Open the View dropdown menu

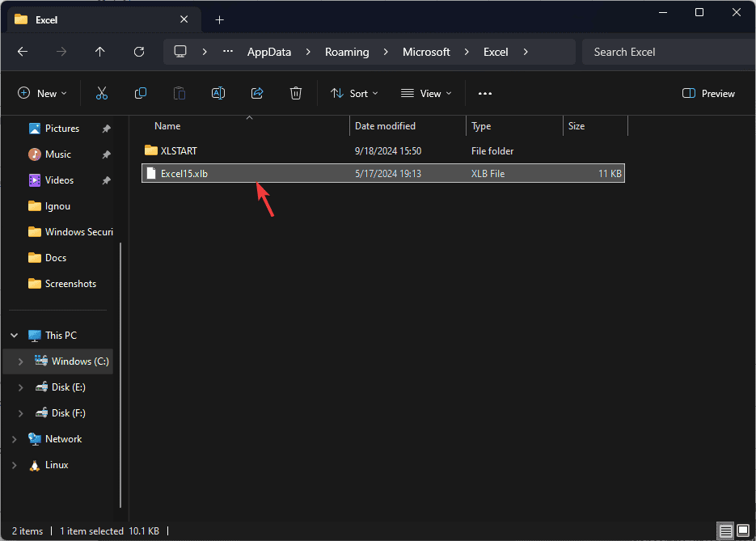[427, 94]
